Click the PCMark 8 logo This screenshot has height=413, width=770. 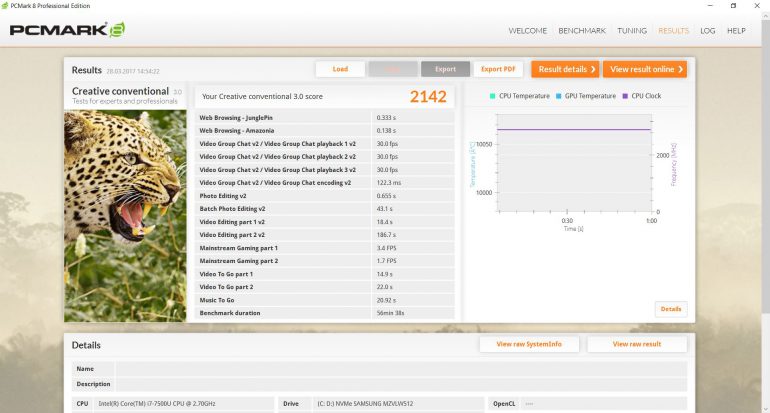coord(67,29)
